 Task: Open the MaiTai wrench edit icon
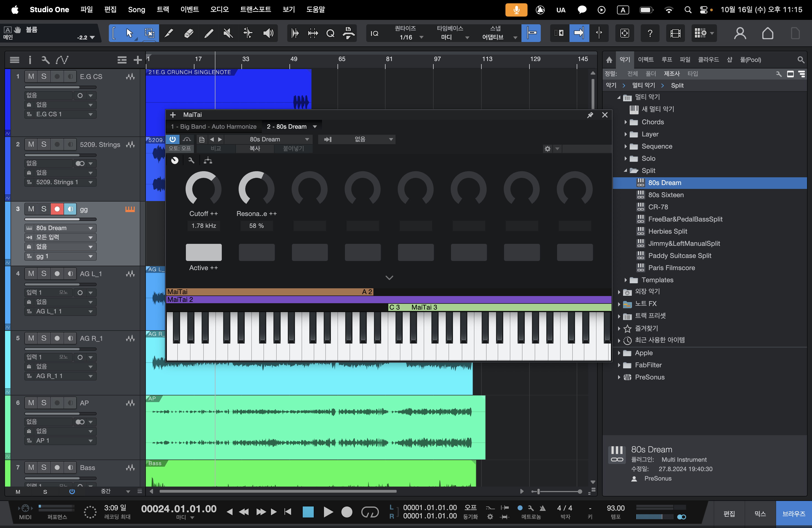(191, 160)
